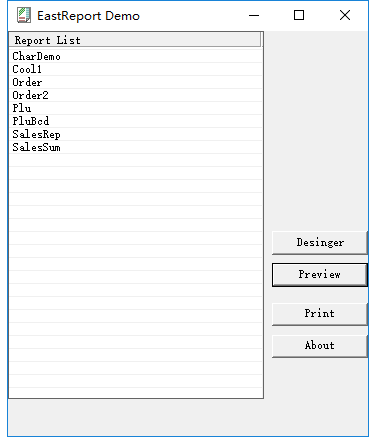Screen dimensions: 376x444
Task: Open the Desinger button
Action: (320, 243)
